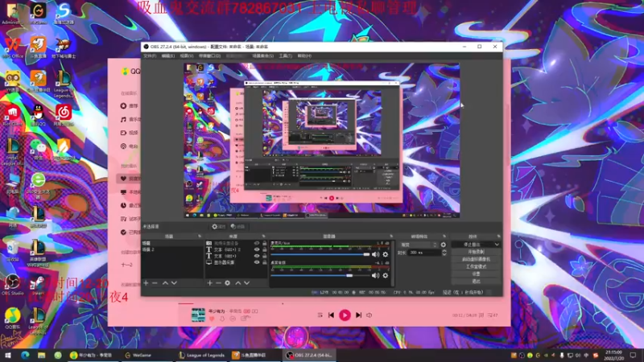Play the song in QQ Music player
644x362 pixels.
click(345, 315)
